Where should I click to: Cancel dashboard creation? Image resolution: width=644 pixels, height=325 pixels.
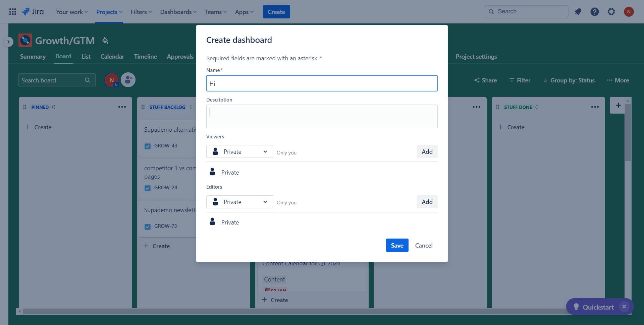(x=424, y=245)
